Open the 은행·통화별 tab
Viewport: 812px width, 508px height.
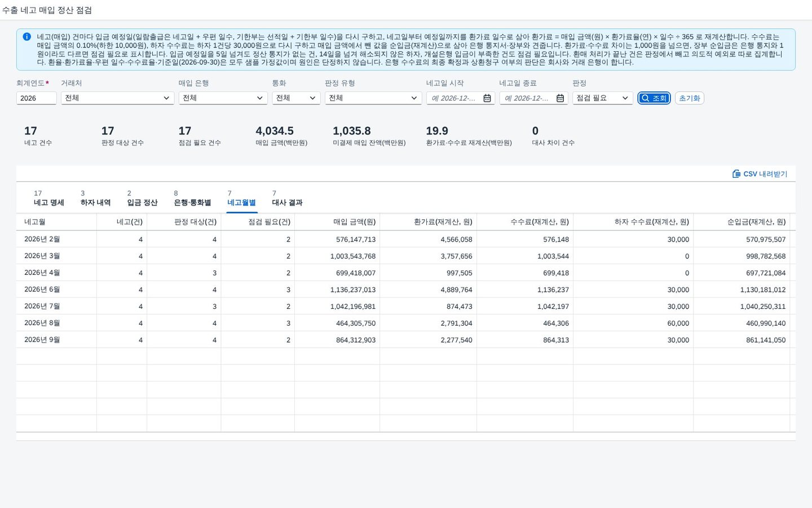(192, 198)
